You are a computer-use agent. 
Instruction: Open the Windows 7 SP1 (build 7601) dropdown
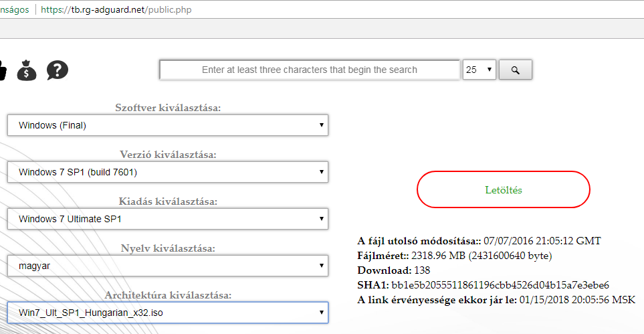point(168,172)
